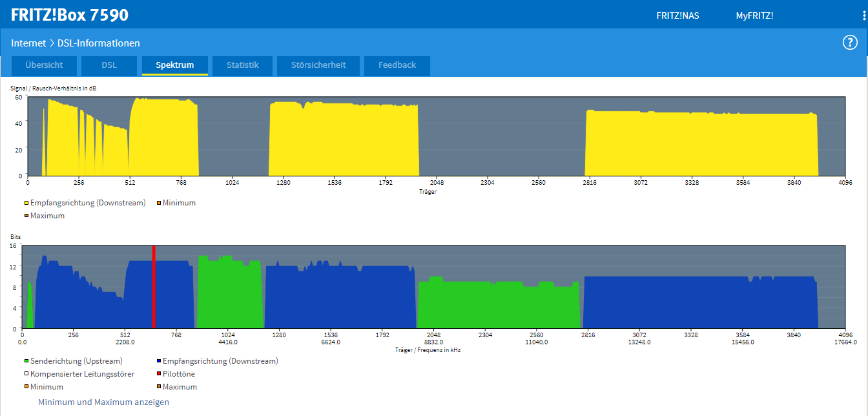Viewport: 868px width, 416px height.
Task: Open the FRITZ!NAS link
Action: click(x=677, y=16)
